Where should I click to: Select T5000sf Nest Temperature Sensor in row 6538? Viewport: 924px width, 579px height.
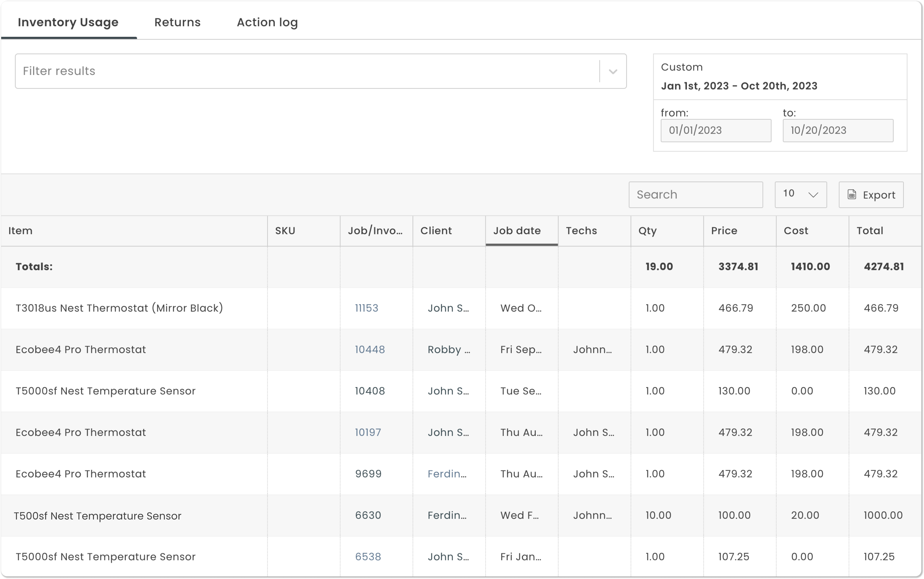pyautogui.click(x=106, y=557)
